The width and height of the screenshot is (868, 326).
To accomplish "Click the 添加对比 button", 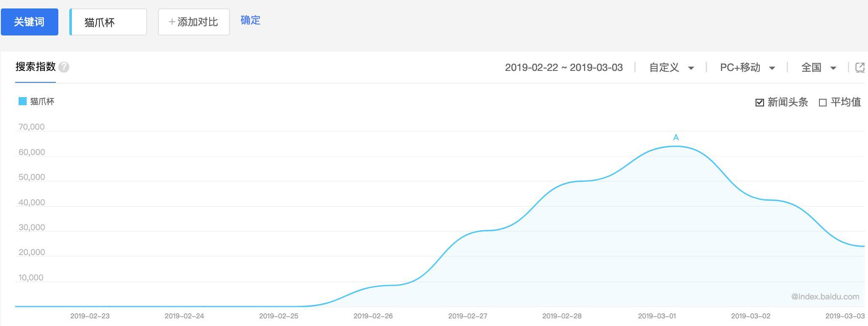I will pos(194,22).
